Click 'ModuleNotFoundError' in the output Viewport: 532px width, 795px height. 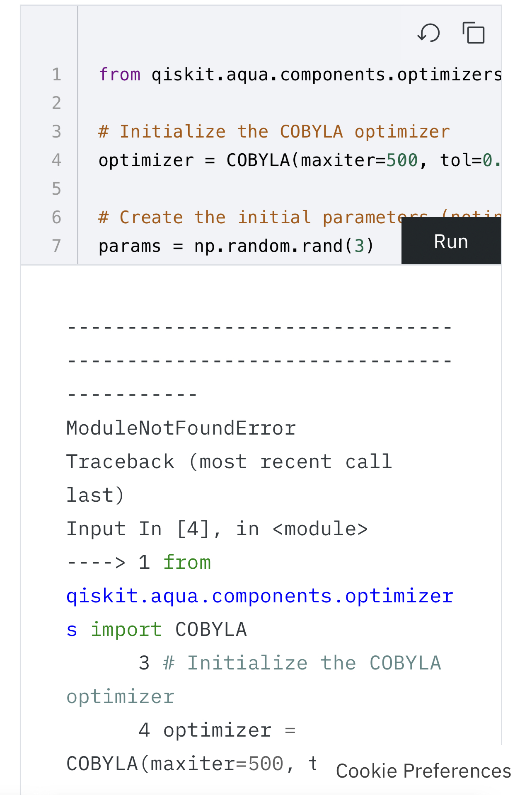[181, 428]
